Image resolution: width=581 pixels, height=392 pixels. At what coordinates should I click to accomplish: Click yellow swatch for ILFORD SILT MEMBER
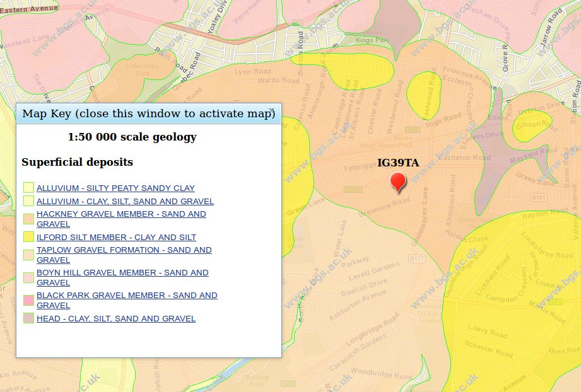[x=28, y=237]
